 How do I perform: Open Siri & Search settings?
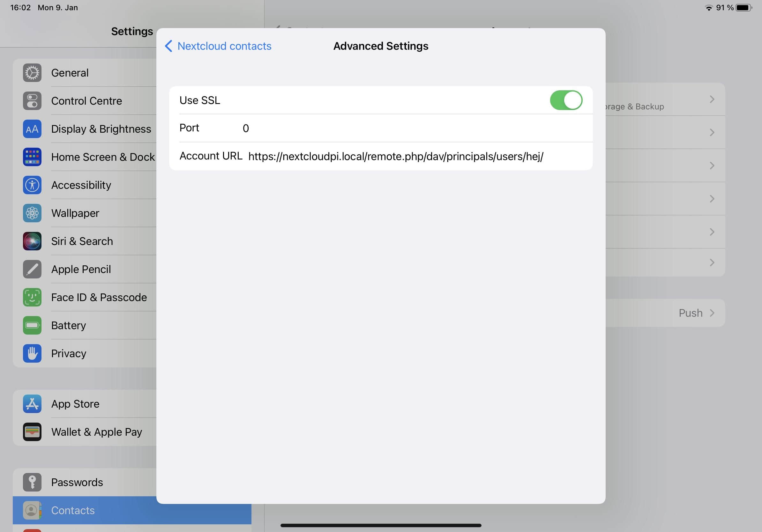pyautogui.click(x=82, y=241)
